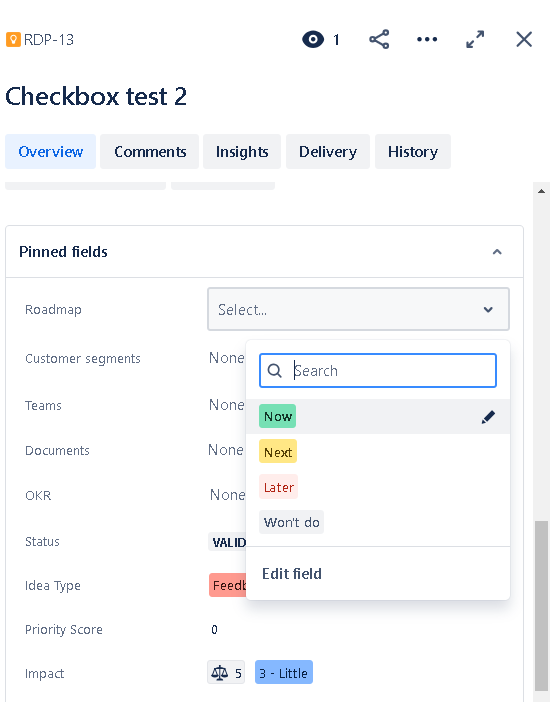Click the Priority Score field label
559x702 pixels.
pos(64,629)
